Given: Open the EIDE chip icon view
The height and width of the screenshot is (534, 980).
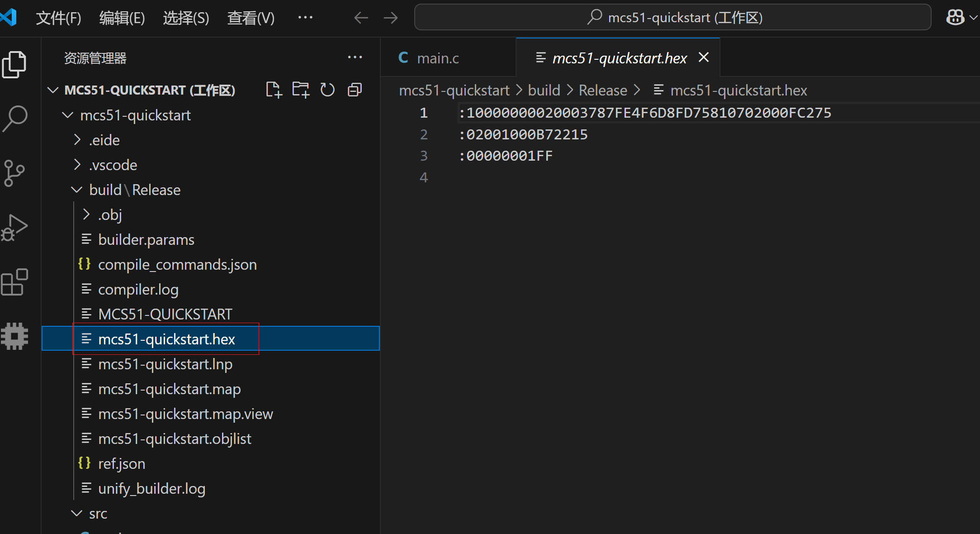Looking at the screenshot, I should click(x=15, y=336).
